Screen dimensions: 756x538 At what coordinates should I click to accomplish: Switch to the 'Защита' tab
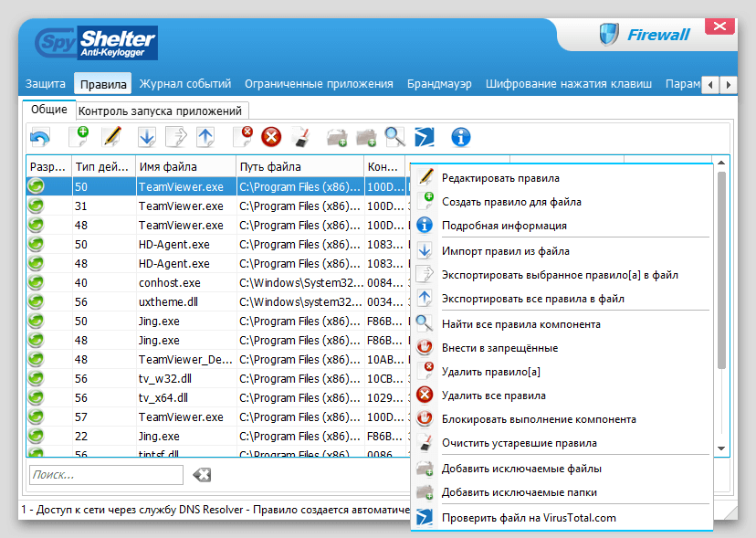[46, 83]
